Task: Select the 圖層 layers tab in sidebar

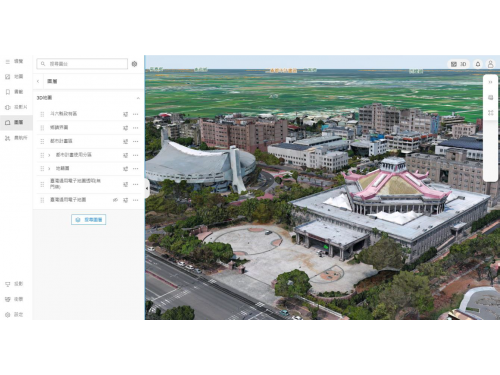Action: click(x=14, y=122)
